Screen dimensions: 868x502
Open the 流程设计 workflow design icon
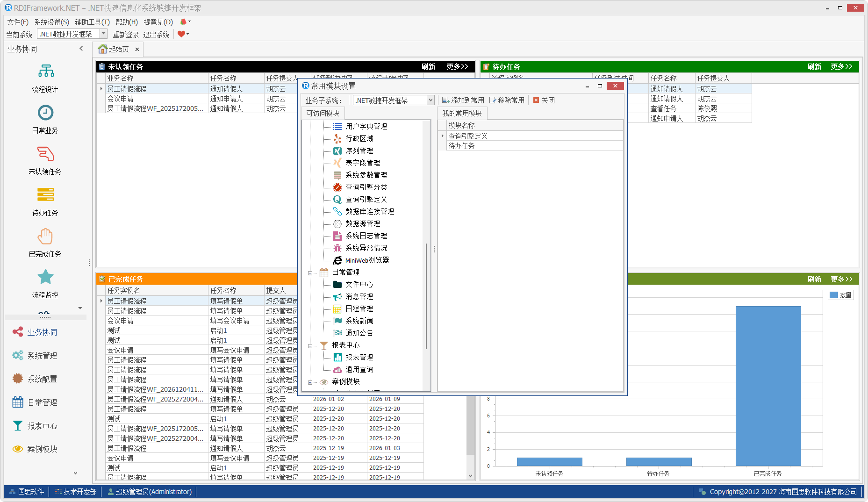[x=45, y=72]
